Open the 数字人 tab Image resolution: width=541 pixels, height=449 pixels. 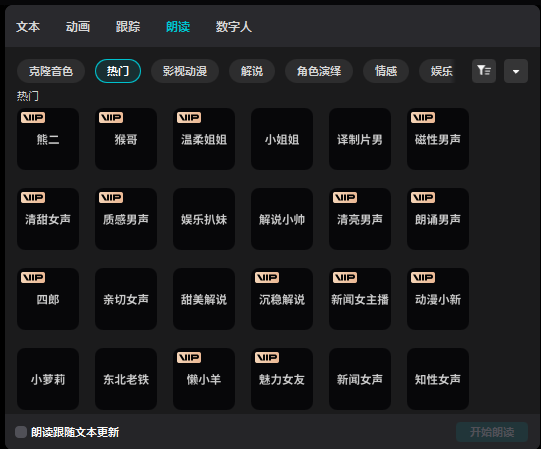[234, 27]
